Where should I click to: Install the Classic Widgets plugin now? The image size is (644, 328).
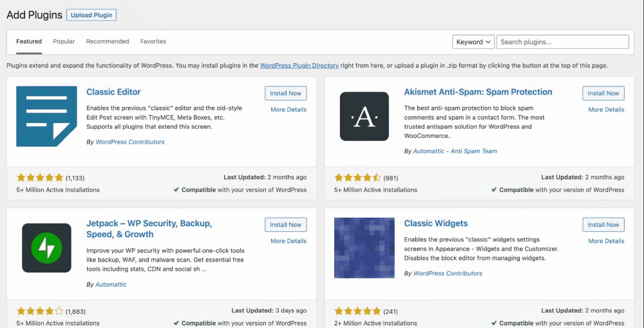tap(603, 225)
